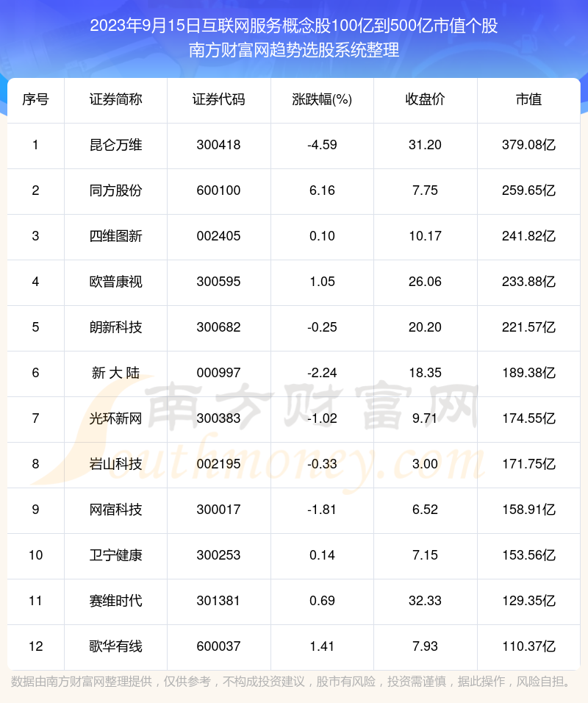Click the -4.59 change value

point(322,145)
